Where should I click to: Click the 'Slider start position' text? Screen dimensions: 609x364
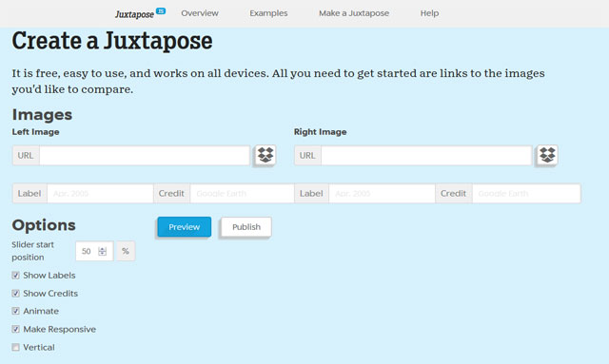click(x=32, y=251)
